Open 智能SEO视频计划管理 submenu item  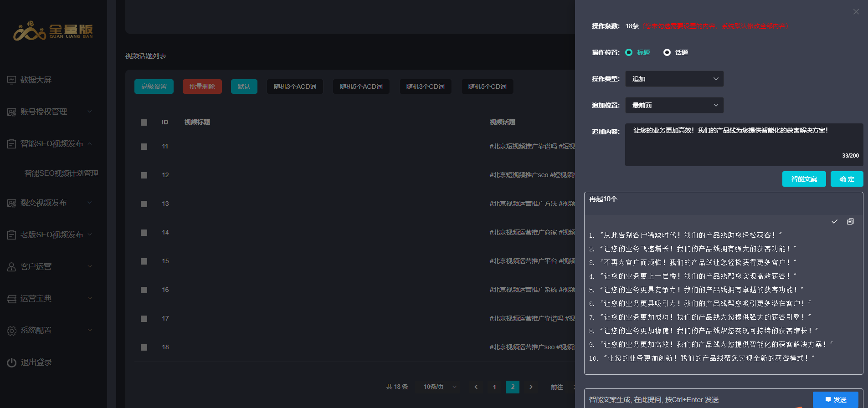62,173
